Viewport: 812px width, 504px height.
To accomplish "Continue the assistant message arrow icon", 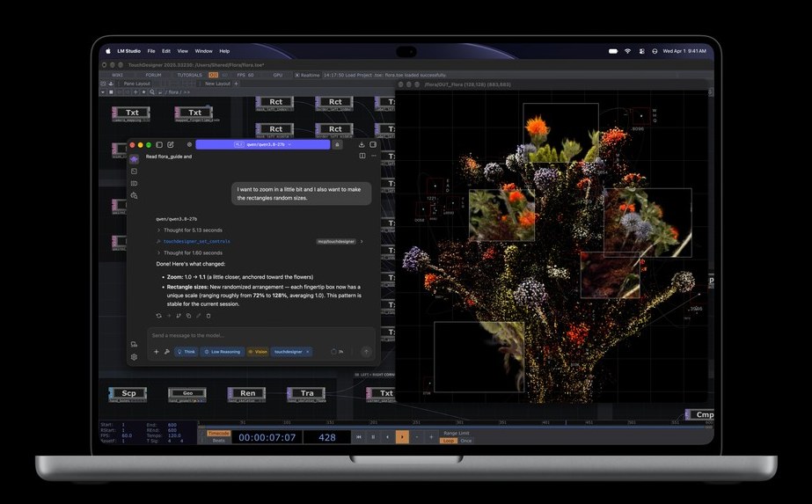I will click(x=169, y=316).
